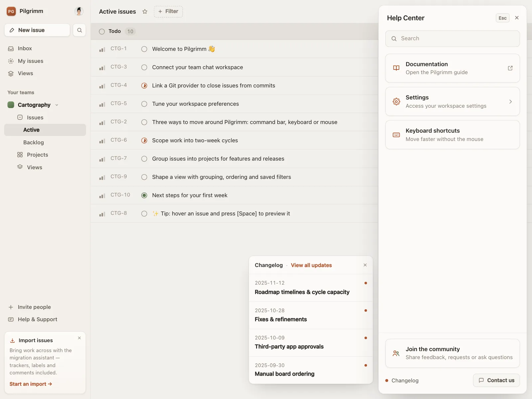
Task: Open the Keyboard shortcuts help card
Action: (453, 135)
